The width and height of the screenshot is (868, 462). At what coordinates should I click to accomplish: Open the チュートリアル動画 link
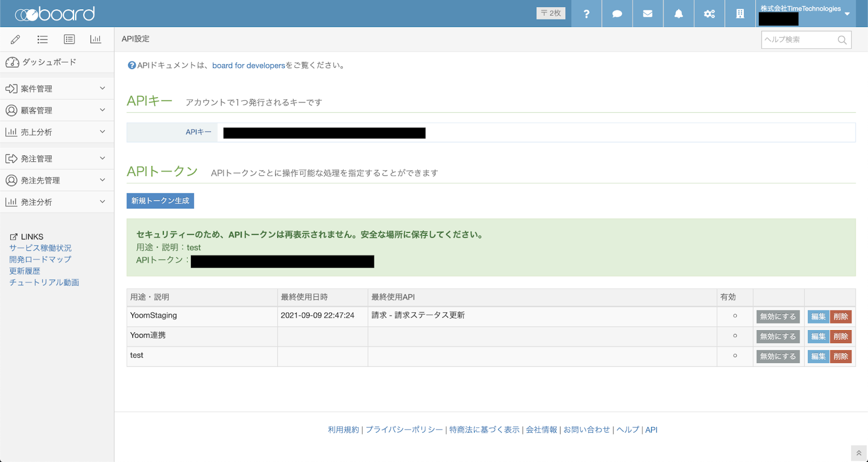[44, 282]
